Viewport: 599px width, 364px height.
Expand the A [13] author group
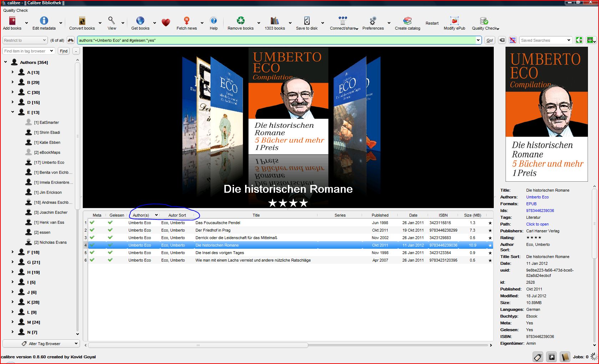(12, 72)
